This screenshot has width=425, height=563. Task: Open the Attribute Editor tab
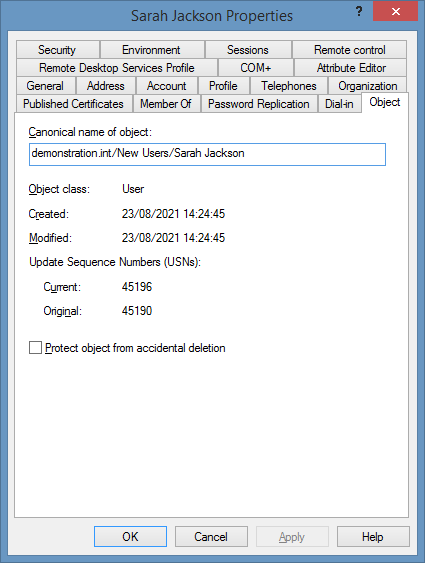coord(350,68)
